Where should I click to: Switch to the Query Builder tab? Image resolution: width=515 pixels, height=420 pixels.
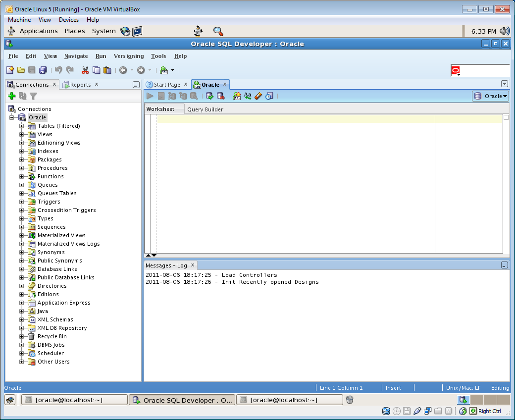(205, 109)
